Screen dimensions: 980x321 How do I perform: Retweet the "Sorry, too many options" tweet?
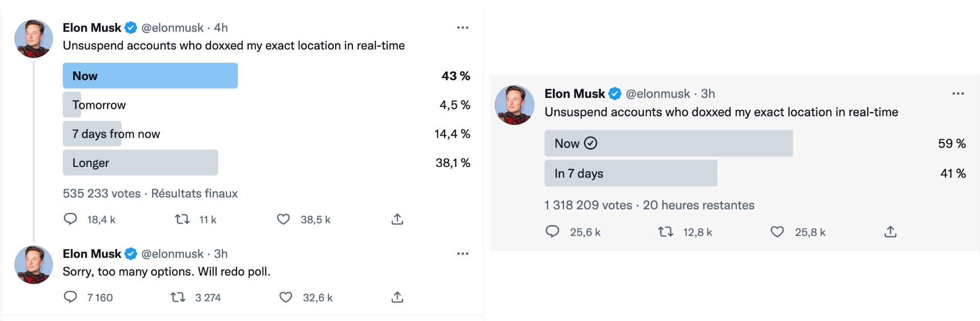click(178, 297)
